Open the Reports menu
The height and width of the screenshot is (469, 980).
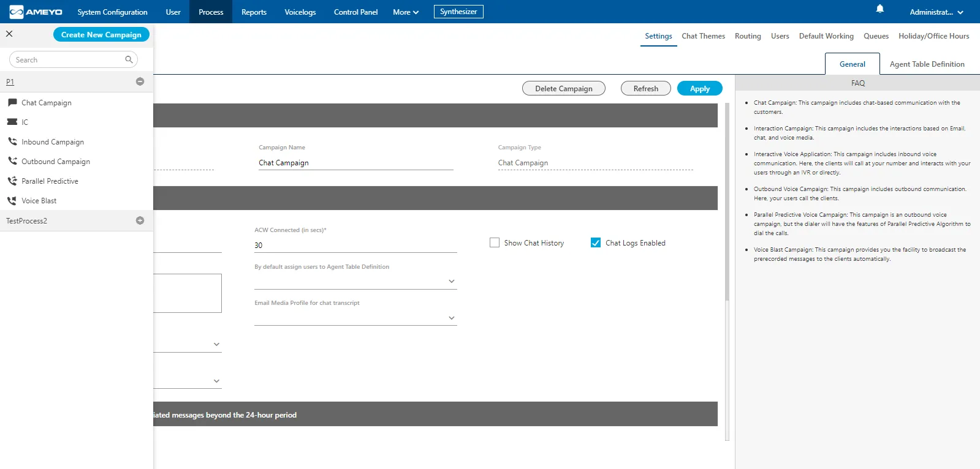pyautogui.click(x=254, y=12)
